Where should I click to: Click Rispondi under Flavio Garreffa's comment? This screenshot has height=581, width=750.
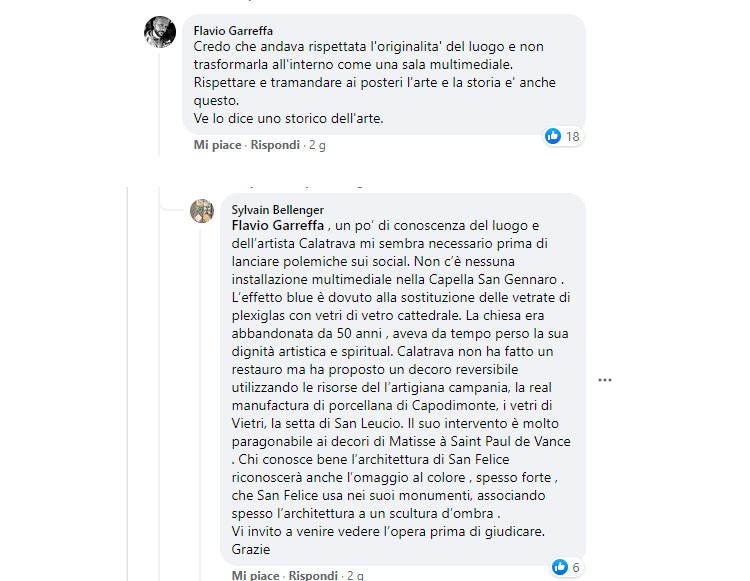pos(274,145)
